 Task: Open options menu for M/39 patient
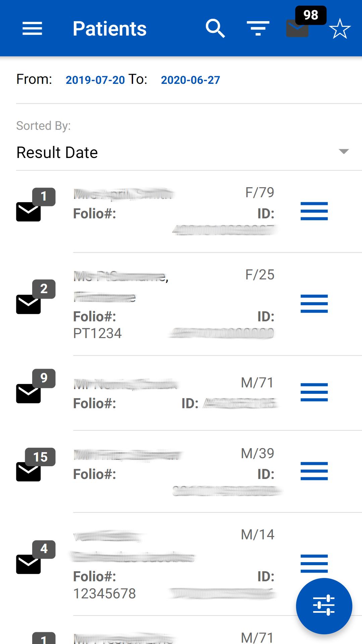pyautogui.click(x=314, y=471)
